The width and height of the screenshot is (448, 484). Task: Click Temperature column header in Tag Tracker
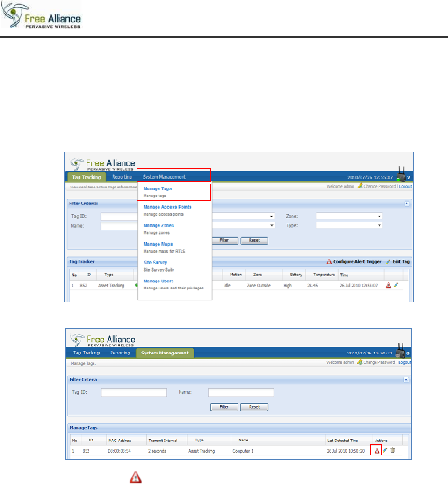[x=324, y=275]
